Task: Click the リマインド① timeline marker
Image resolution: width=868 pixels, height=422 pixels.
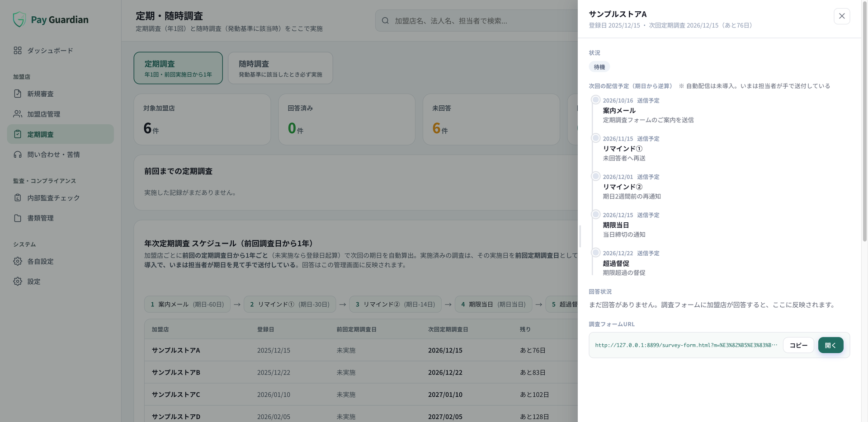Action: (596, 138)
